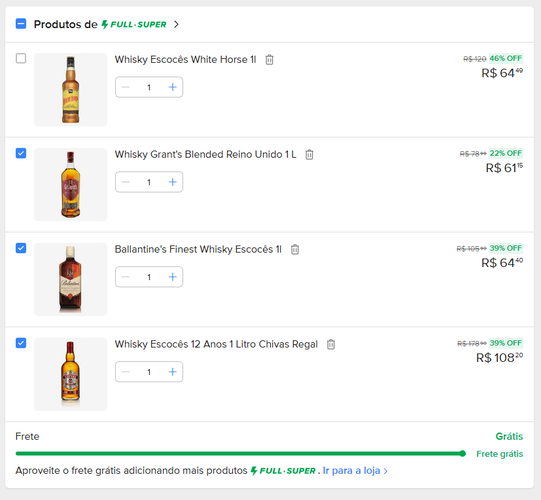Open Whisky Escocês 12 Anos Chivas Regal title
This screenshot has height=500, width=541.
point(216,344)
